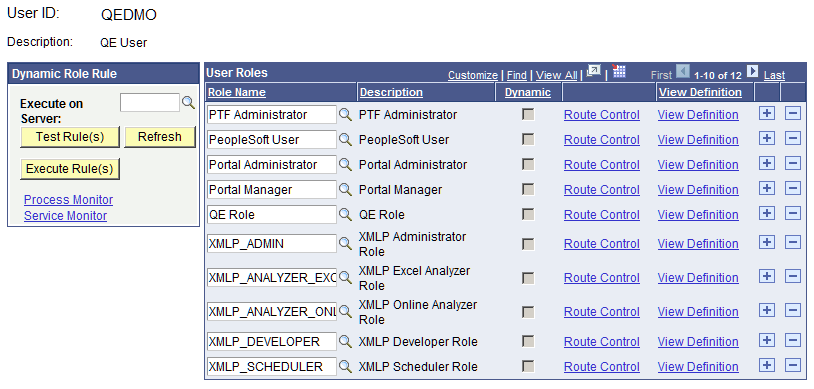The width and height of the screenshot is (814, 389).
Task: Sort by View Definition column header
Action: coord(700,92)
